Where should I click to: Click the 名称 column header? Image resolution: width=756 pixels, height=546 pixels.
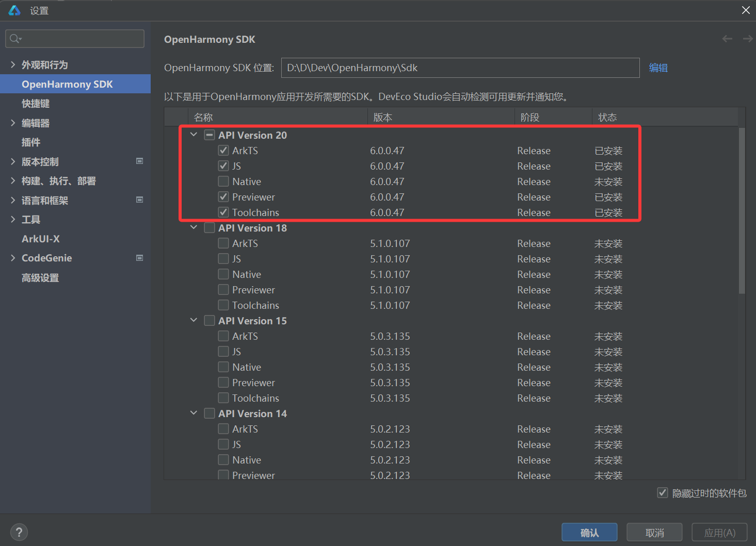point(278,117)
